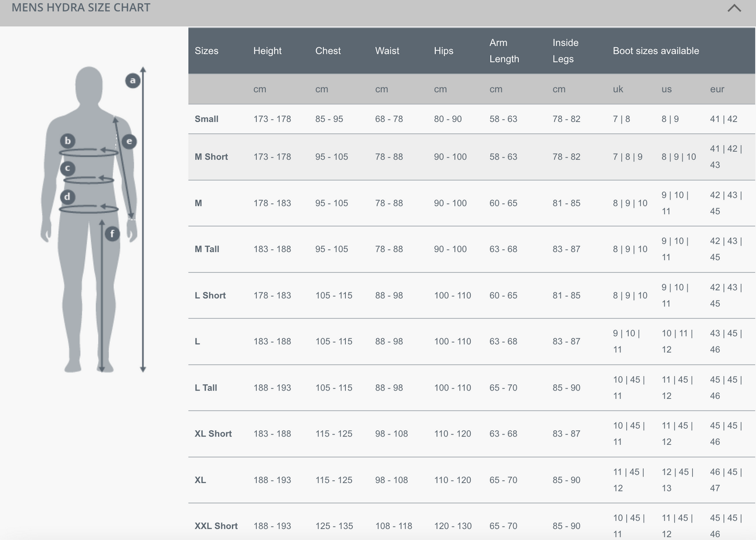Click the height marker 'a' icon
Viewport: 756px width, 540px height.
tap(133, 81)
